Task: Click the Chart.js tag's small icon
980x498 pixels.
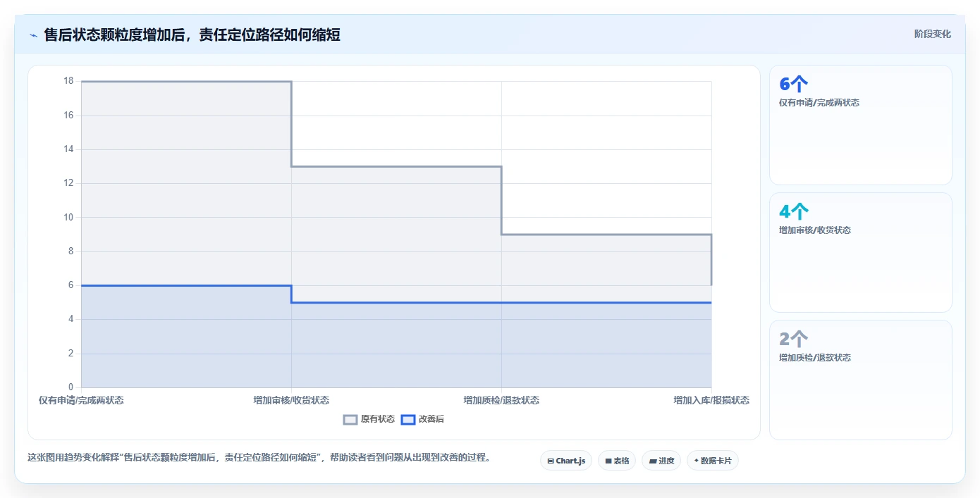Action: coord(551,461)
